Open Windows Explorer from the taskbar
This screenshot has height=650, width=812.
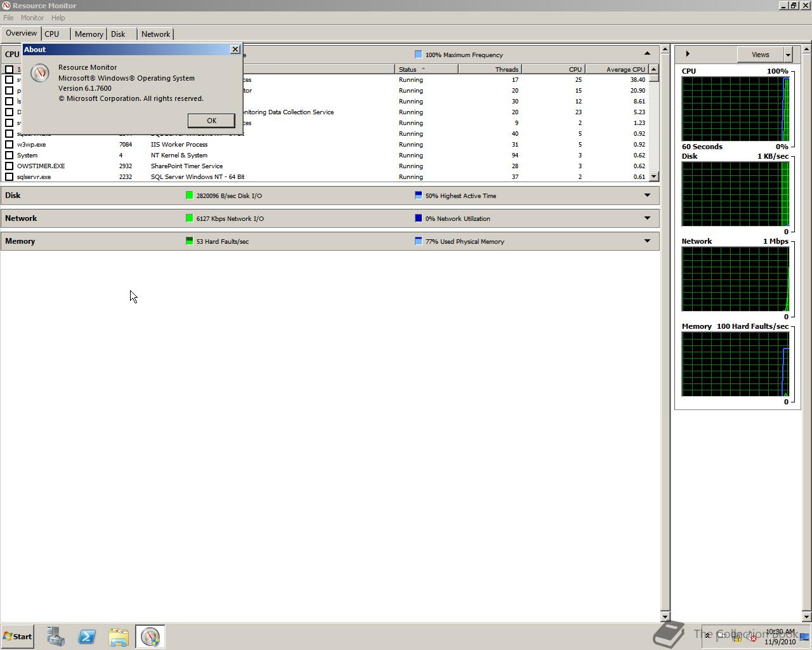(119, 637)
